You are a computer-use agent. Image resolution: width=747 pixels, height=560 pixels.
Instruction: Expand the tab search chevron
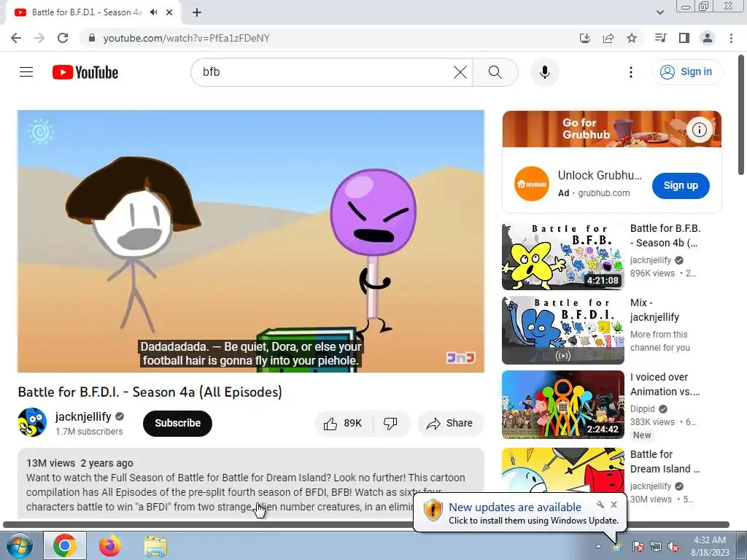[x=659, y=12]
